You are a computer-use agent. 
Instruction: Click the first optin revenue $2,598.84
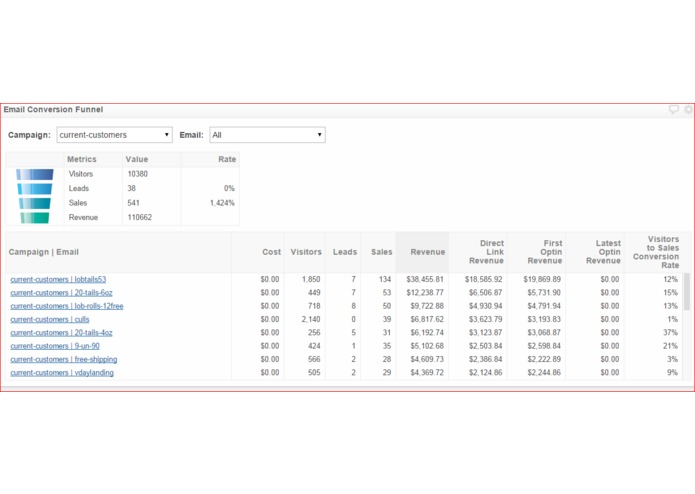click(544, 346)
